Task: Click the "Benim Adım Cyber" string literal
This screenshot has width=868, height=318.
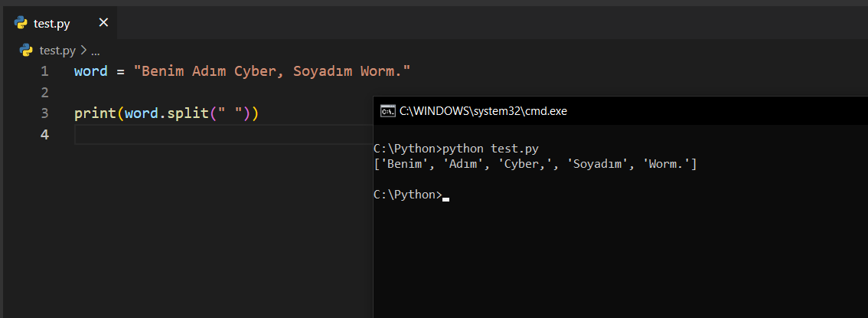Action: point(272,71)
